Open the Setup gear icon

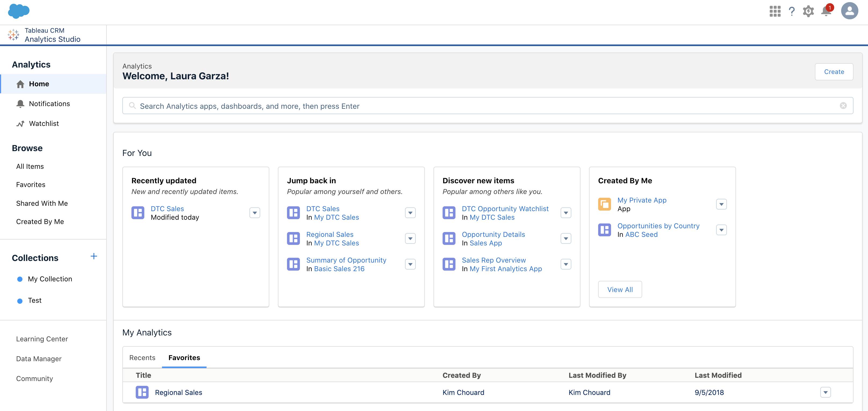pos(808,12)
